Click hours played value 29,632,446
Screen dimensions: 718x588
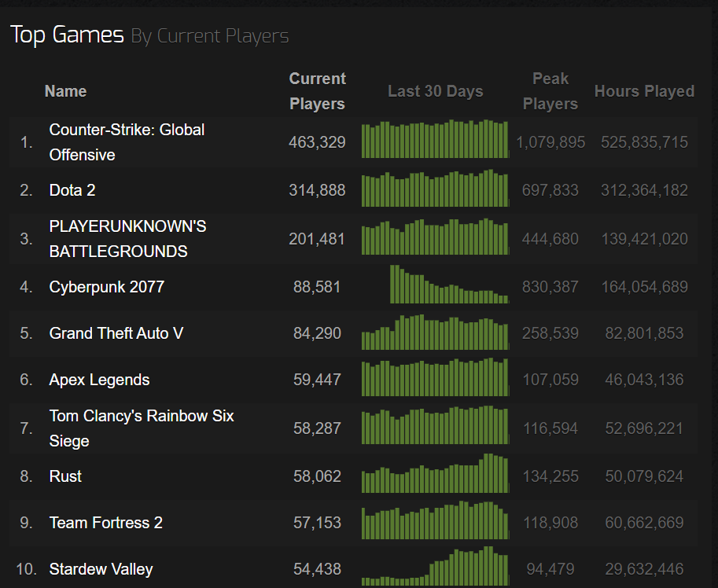click(644, 569)
